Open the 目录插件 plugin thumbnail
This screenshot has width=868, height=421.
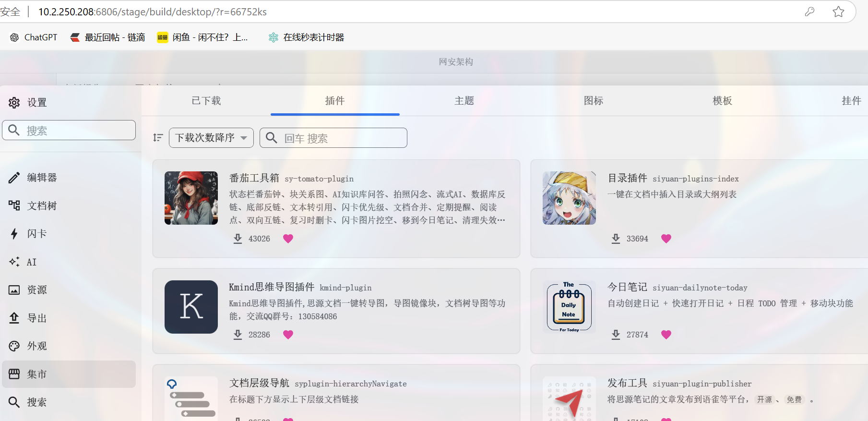(569, 198)
